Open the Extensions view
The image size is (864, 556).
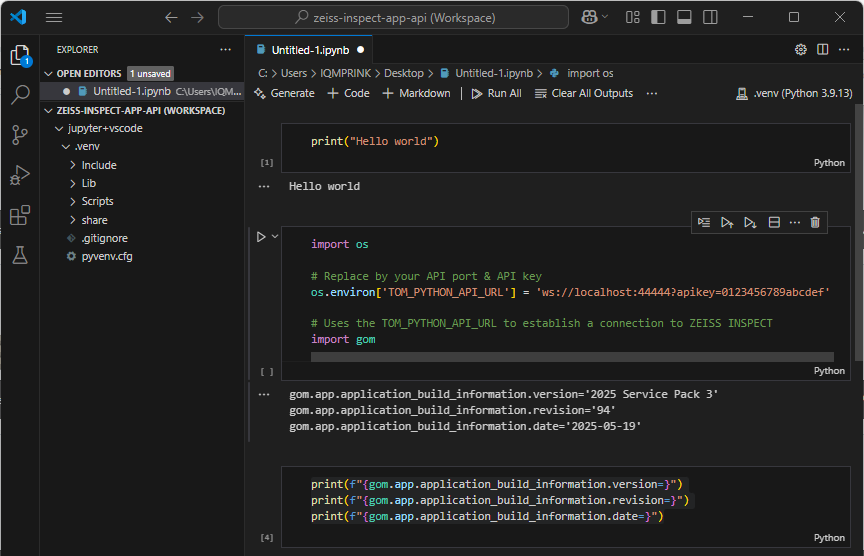20,215
